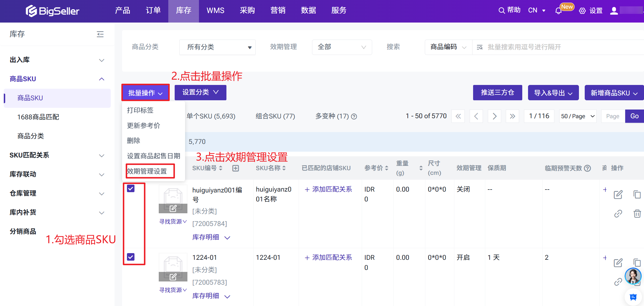
Task: Click 添加匹配关系 link for 1224-01
Action: [329, 257]
